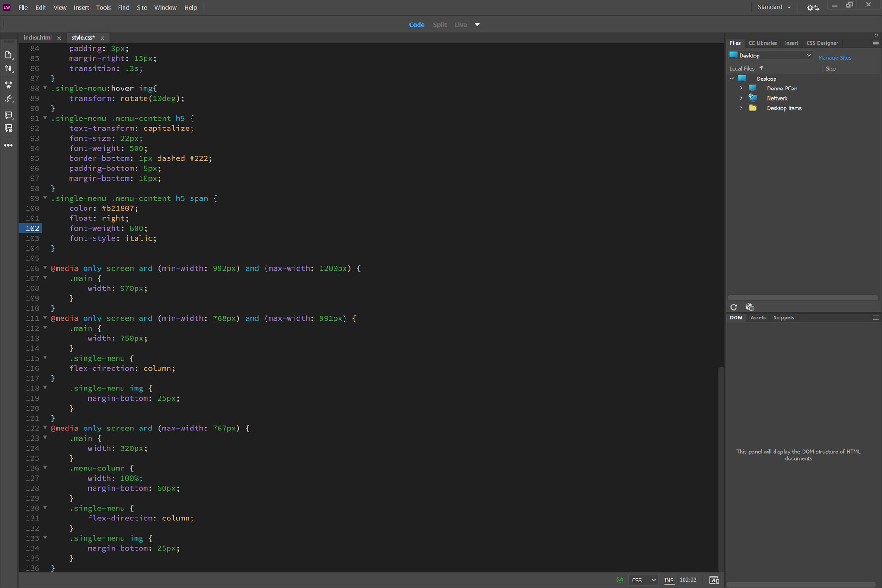Screen dimensions: 882x588
Task: Click the Size column header
Action: pos(831,68)
